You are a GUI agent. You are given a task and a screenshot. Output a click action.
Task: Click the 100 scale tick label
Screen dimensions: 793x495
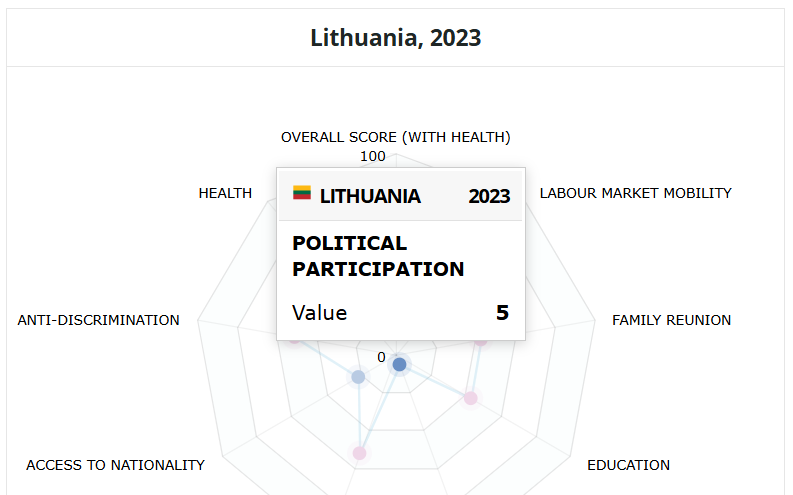(x=373, y=156)
